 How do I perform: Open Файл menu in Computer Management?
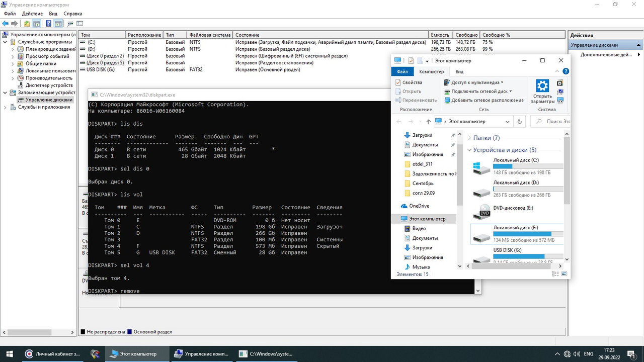[x=10, y=14]
